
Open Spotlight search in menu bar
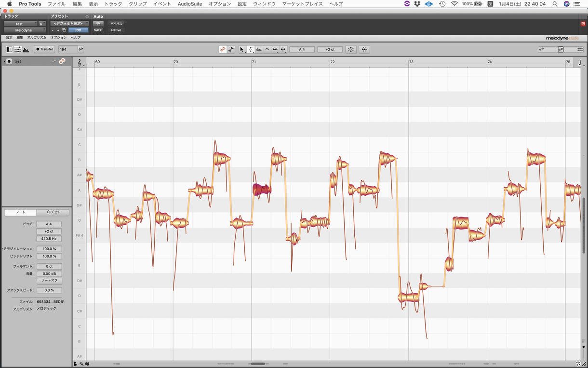[555, 4]
